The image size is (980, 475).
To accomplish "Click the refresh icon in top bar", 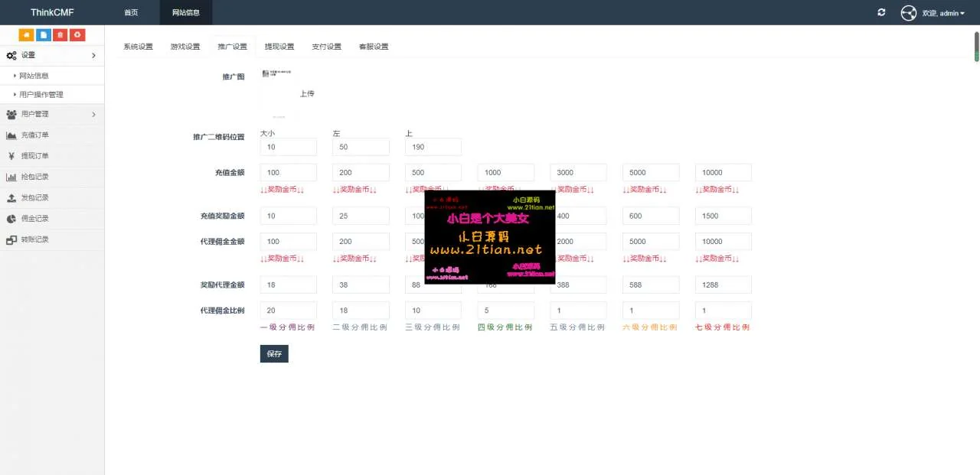I will pos(881,12).
